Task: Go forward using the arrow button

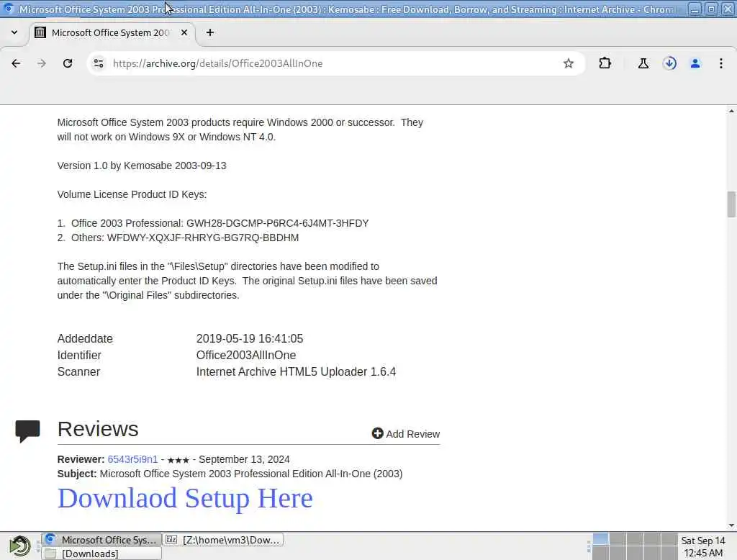Action: point(42,63)
